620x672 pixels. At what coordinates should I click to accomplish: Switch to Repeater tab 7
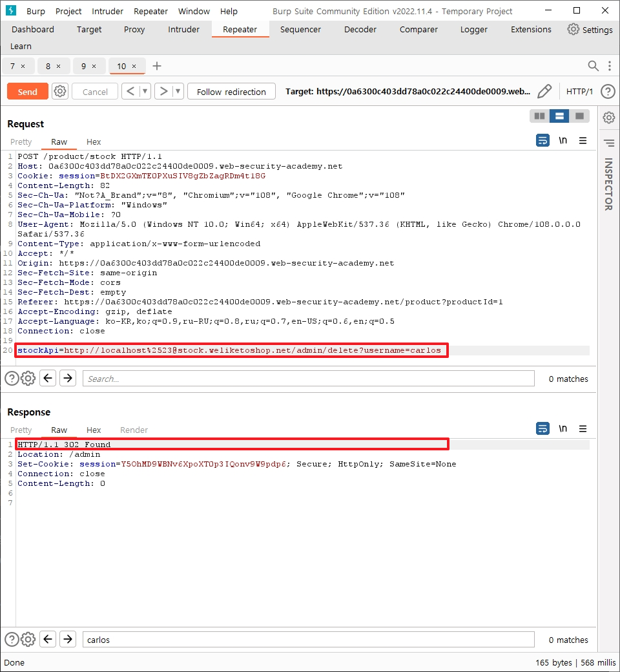(x=12, y=67)
